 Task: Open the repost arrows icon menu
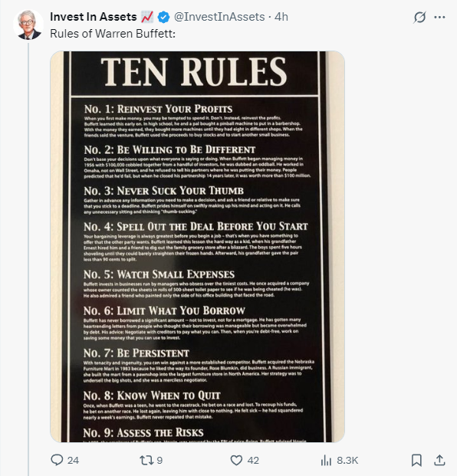146,460
